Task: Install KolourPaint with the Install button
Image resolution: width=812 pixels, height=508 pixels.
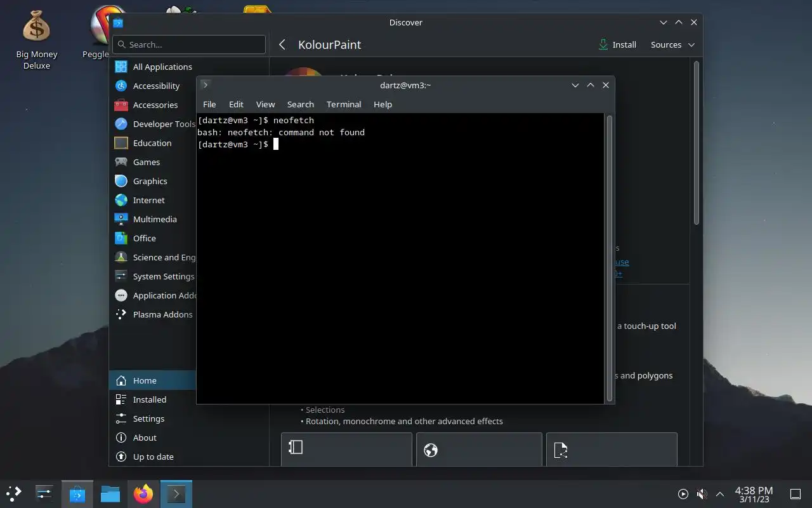Action: point(617,44)
